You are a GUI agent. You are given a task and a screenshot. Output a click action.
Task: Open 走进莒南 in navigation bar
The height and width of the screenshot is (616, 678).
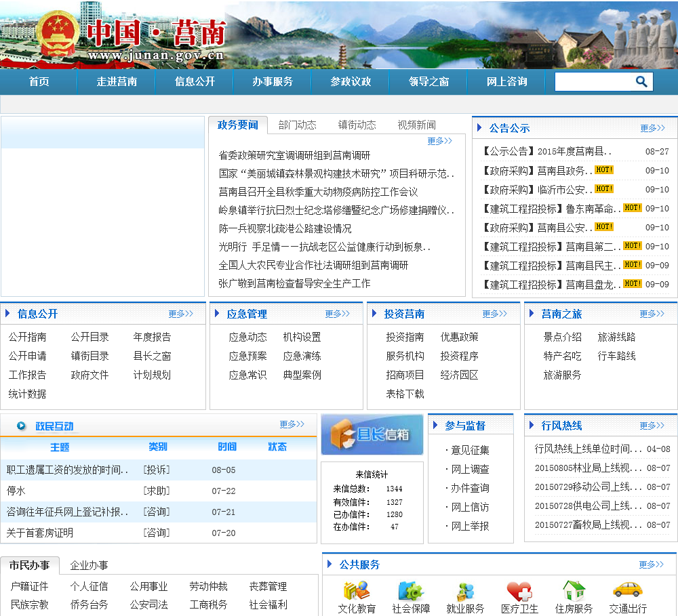coord(117,81)
